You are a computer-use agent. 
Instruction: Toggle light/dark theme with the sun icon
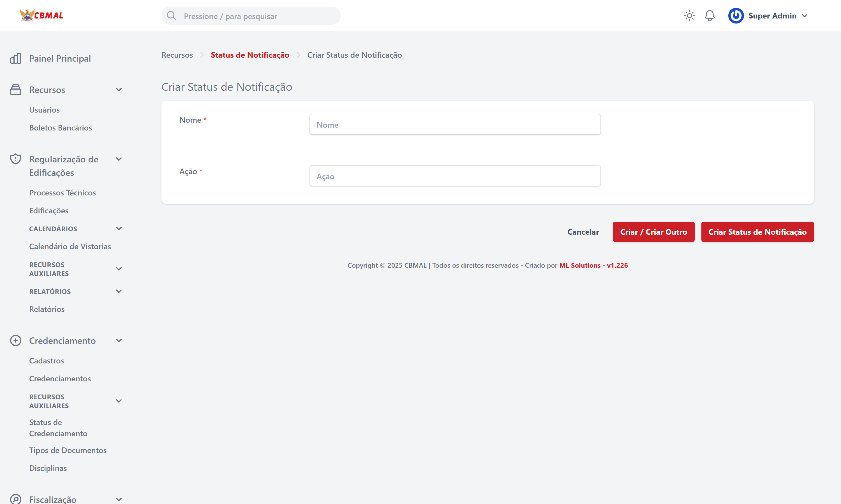pos(689,16)
